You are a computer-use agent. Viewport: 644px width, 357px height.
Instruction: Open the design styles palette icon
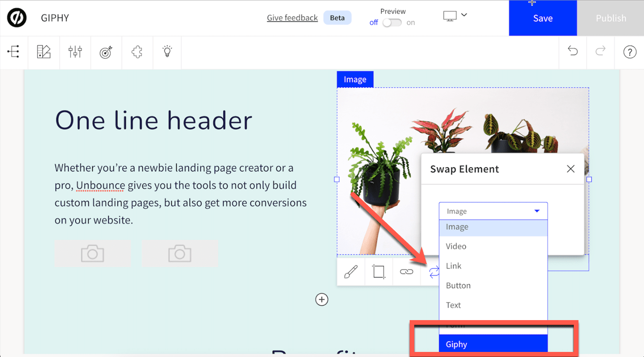coord(44,52)
